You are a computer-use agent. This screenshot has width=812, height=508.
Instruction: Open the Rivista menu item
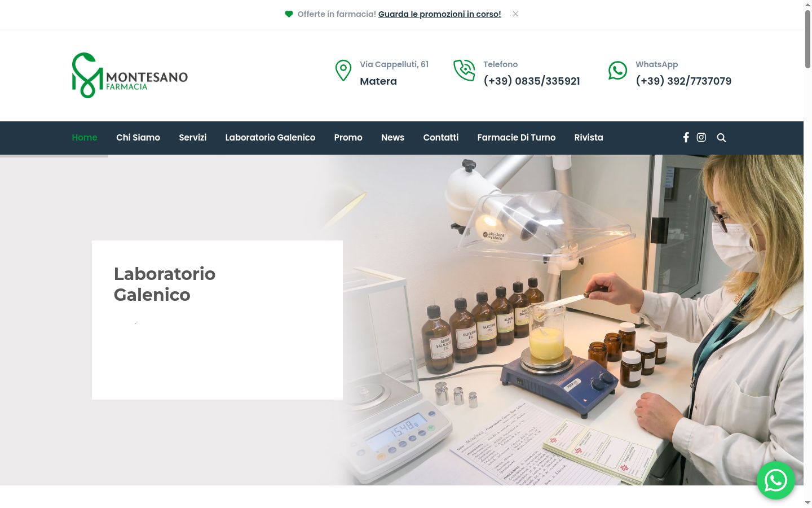click(589, 137)
